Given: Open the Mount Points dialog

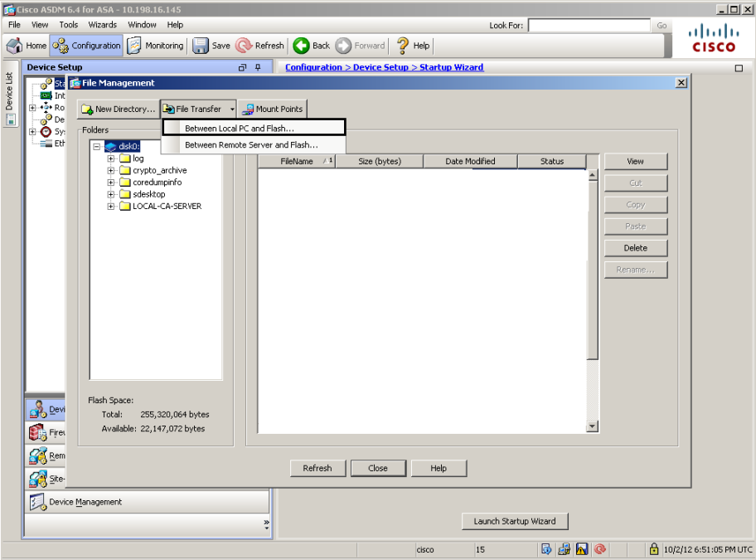Looking at the screenshot, I should [273, 109].
